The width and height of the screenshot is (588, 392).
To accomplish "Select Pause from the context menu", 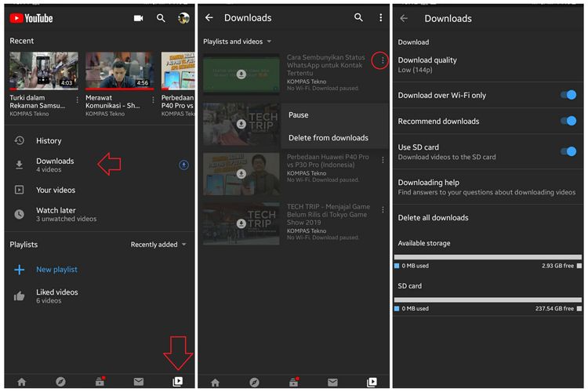I will [x=299, y=115].
